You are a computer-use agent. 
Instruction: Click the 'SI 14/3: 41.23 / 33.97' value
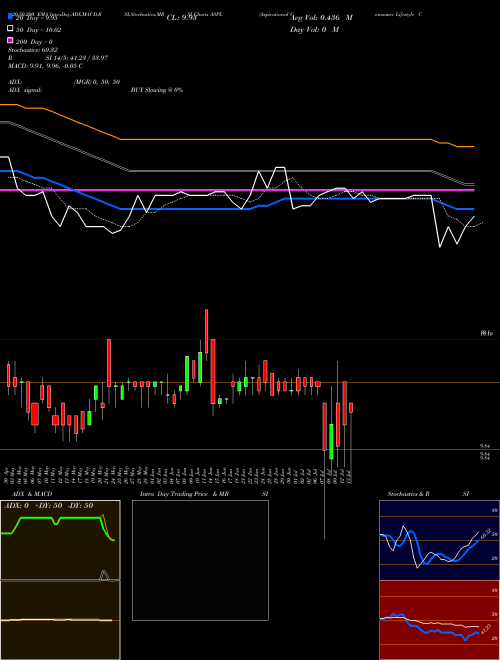coord(77,58)
